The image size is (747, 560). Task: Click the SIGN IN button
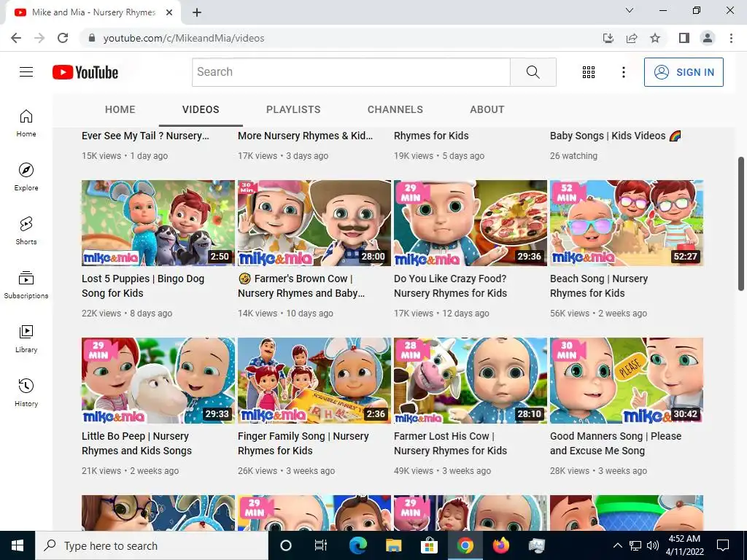684,72
